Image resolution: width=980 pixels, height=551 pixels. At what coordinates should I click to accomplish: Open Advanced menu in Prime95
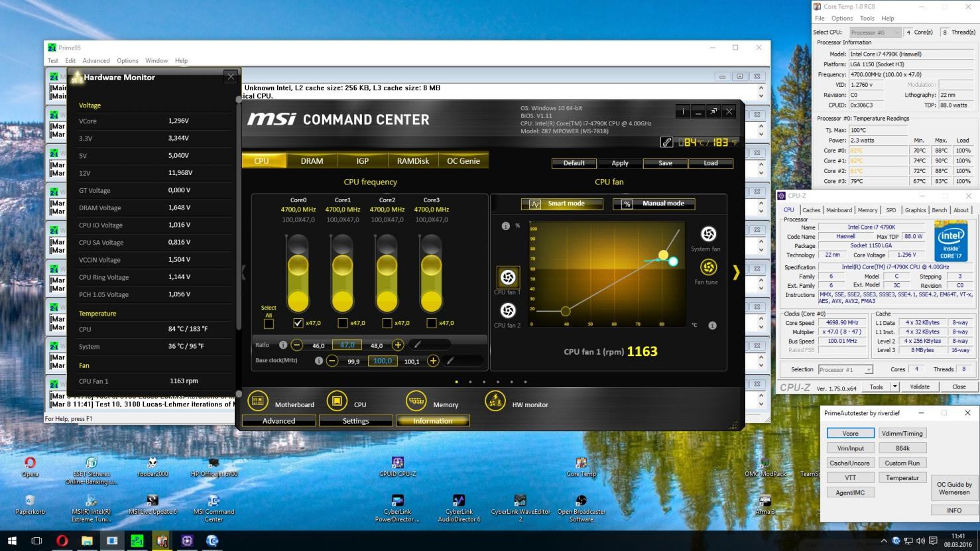tap(96, 60)
